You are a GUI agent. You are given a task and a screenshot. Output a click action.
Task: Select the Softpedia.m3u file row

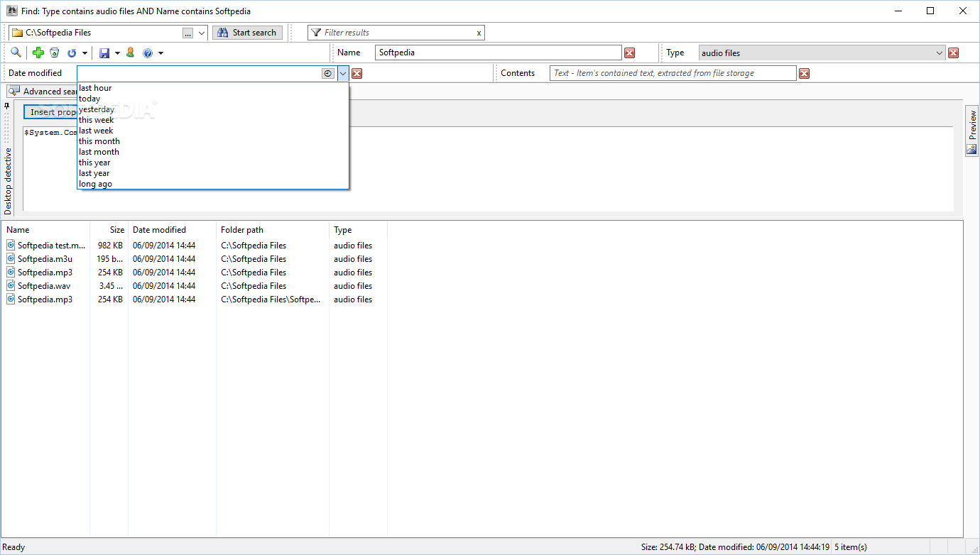tap(195, 259)
